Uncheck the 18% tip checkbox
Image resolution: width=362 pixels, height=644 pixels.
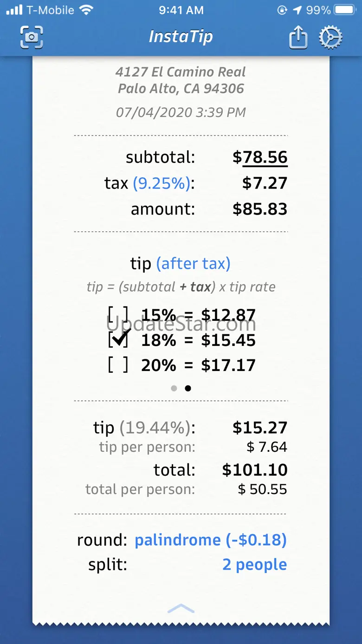118,339
